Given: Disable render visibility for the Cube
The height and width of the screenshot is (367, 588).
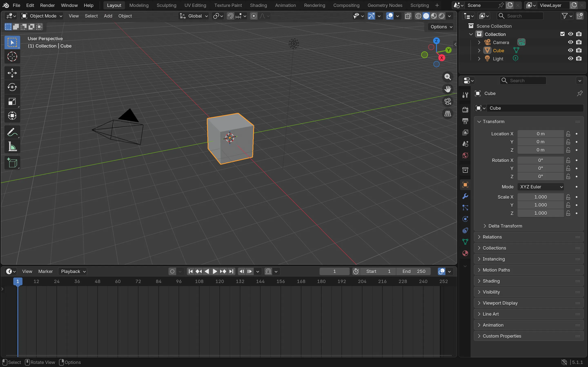Looking at the screenshot, I should pos(579,50).
